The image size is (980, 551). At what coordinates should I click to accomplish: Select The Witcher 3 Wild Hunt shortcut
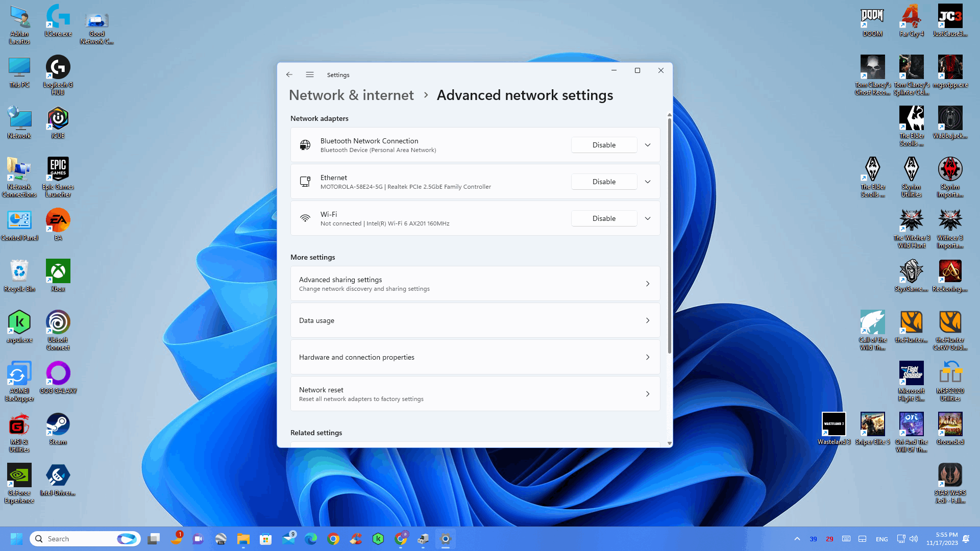tap(912, 228)
